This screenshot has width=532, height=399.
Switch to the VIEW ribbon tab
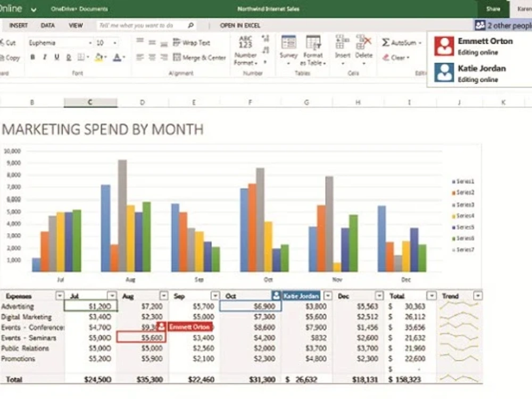click(x=76, y=25)
